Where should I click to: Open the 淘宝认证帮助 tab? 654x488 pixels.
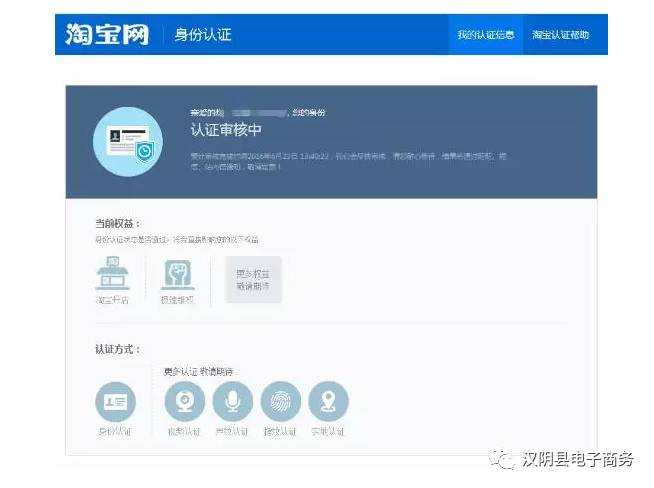560,35
